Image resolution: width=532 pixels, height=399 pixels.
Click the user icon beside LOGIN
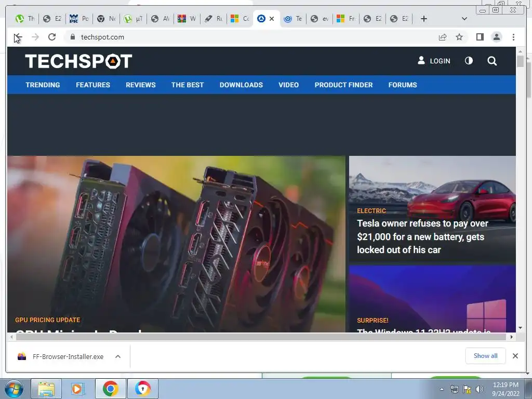point(421,61)
